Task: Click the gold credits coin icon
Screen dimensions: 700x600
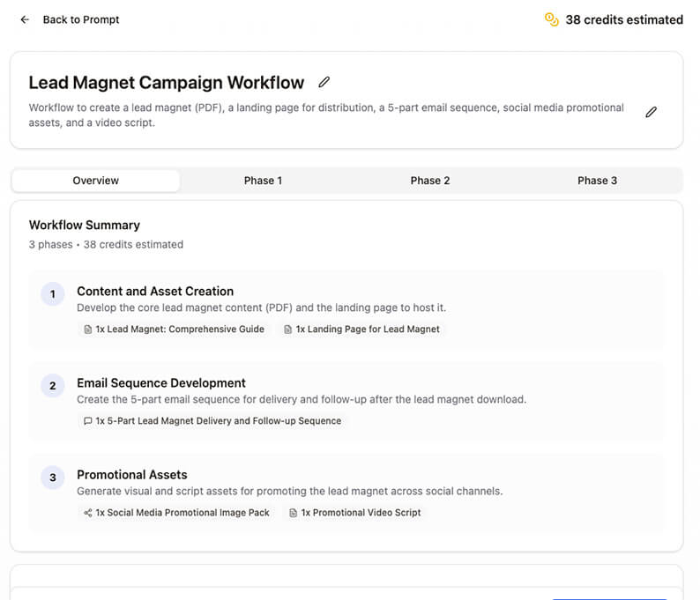Action: tap(552, 19)
